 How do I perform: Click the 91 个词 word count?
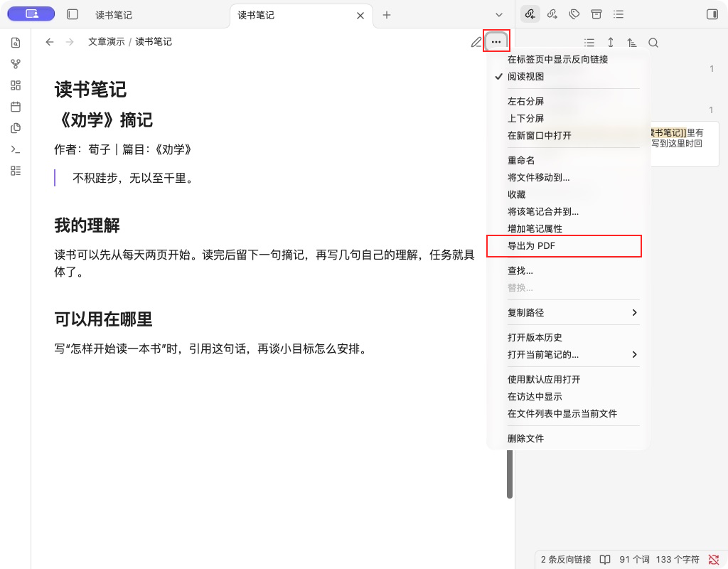point(634,560)
